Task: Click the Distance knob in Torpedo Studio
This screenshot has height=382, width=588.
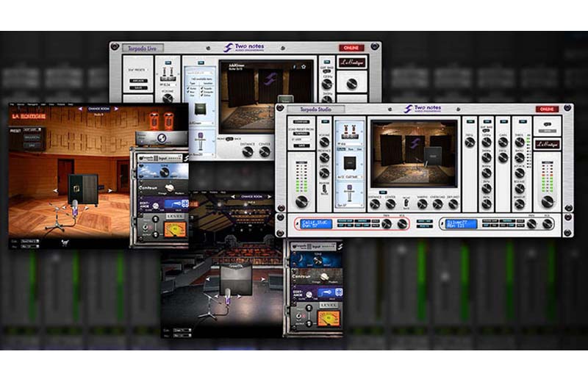Action: [375, 204]
